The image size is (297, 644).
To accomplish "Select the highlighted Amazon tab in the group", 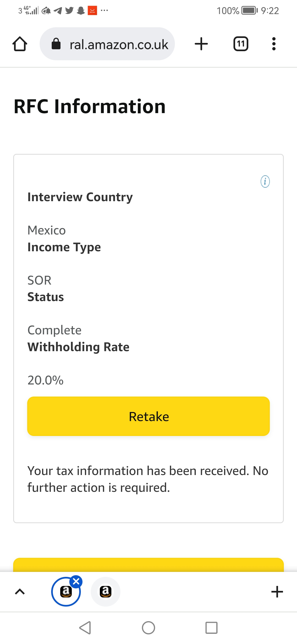I will coord(66,592).
